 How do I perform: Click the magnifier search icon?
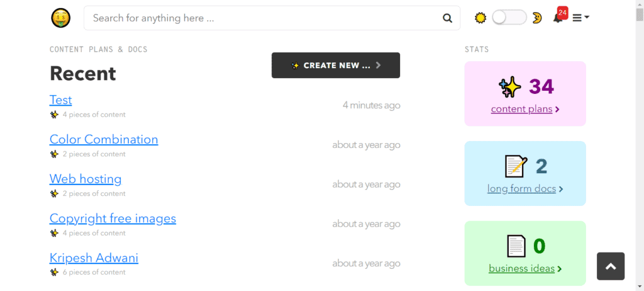click(447, 18)
